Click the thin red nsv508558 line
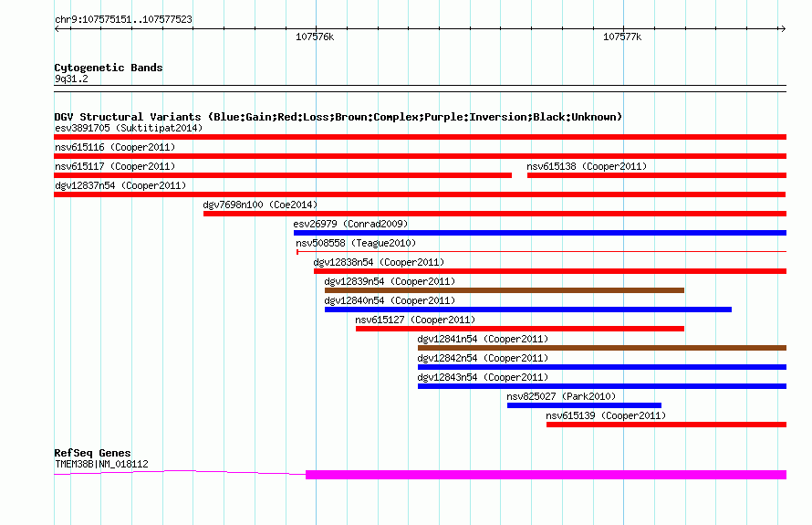812x525 pixels. coord(542,252)
